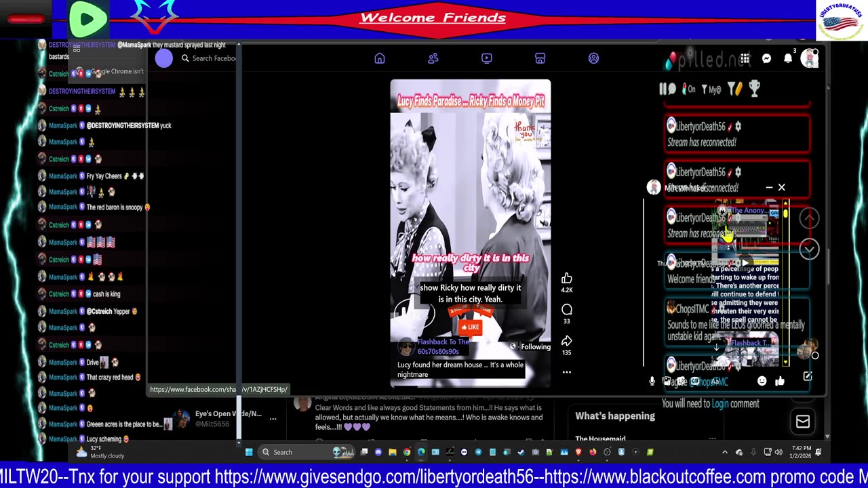Click chat message 'cash is king'
This screenshot has width=868, height=488.
tap(106, 294)
